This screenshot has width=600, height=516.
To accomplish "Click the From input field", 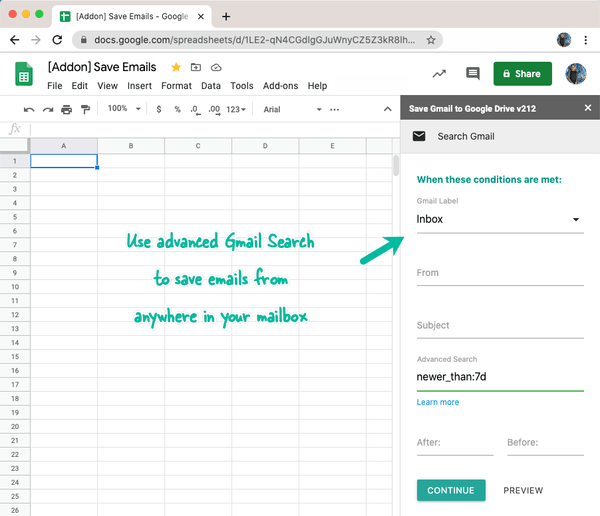I will pos(500,273).
